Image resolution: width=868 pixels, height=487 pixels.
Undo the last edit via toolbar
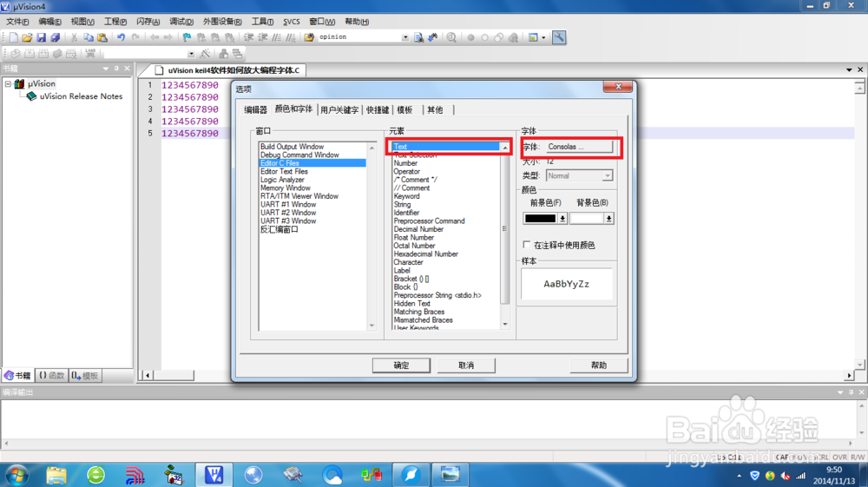tap(121, 37)
